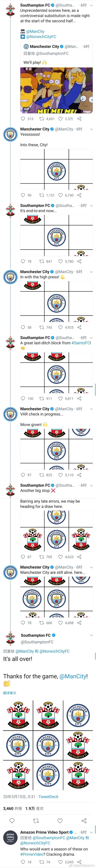Expand options chevron on top Southampton tweet
Image resolution: width=96 pixels, height=868 pixels.
[x=91, y=5]
